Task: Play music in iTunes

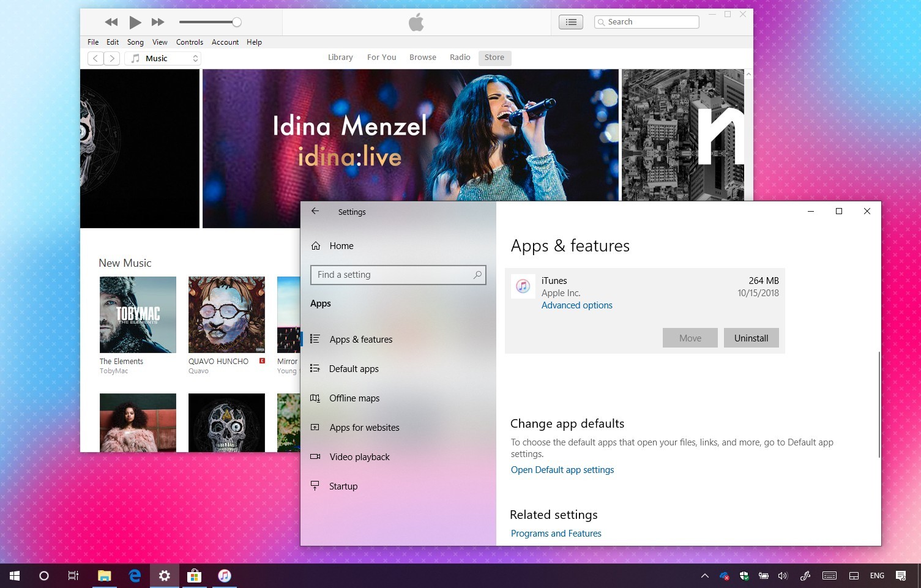Action: tap(135, 23)
